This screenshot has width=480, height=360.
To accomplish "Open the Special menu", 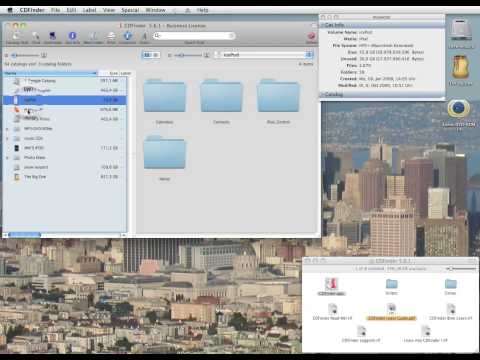I will (x=130, y=10).
